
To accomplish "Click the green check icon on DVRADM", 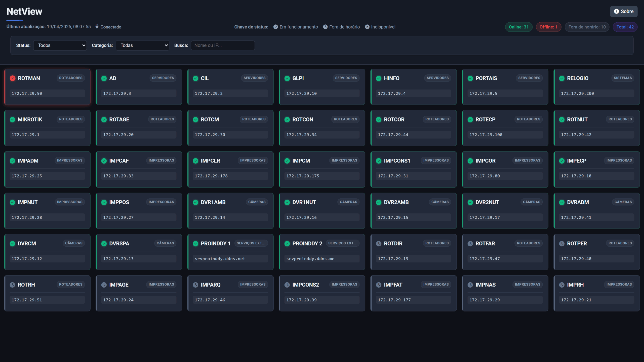I will [562, 202].
